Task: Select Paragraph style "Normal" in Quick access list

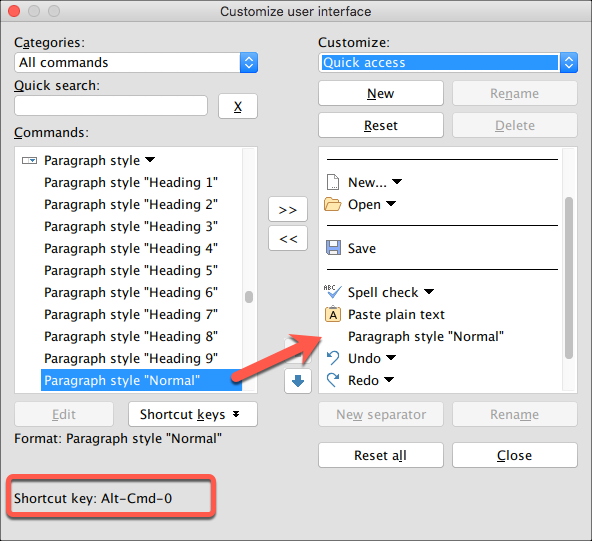Action: click(x=426, y=336)
